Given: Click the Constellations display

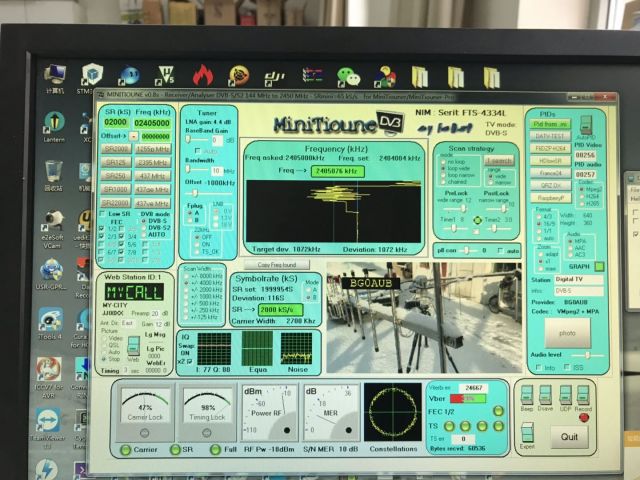Looking at the screenshot, I should 393,411.
